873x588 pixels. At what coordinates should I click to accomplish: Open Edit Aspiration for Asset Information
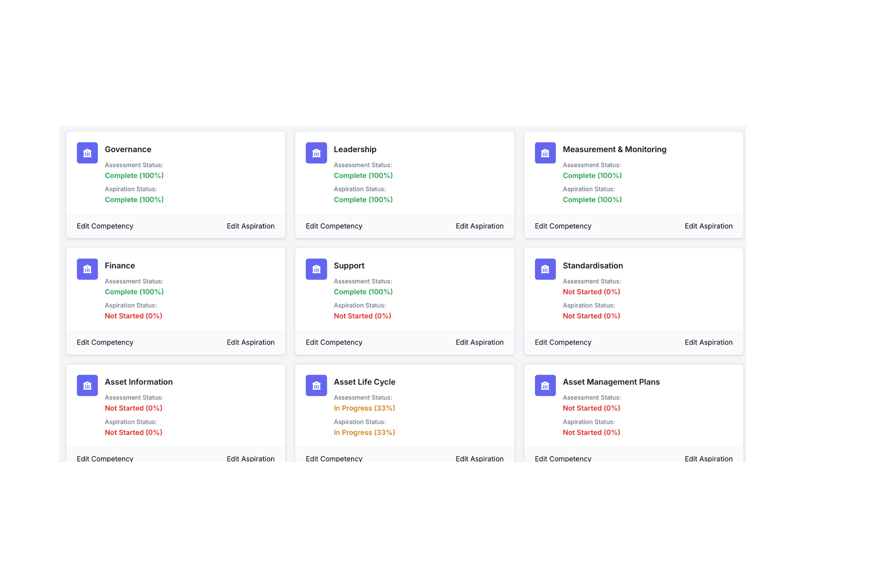tap(251, 459)
